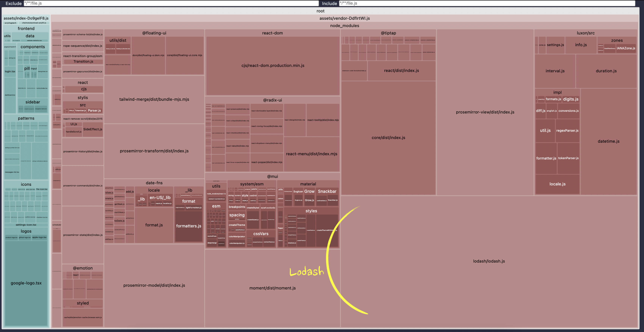Click the google-logo.tsx treemap block
The image size is (644, 332).
(26, 283)
